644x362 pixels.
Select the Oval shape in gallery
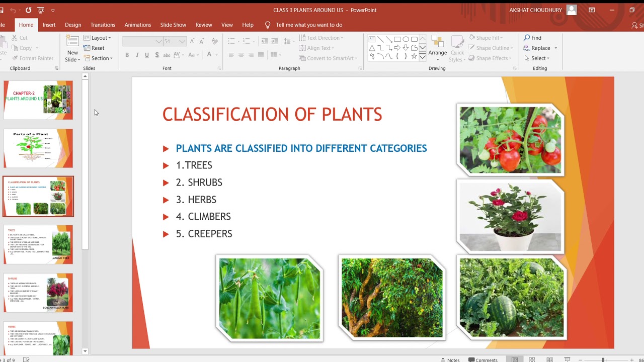click(x=406, y=39)
